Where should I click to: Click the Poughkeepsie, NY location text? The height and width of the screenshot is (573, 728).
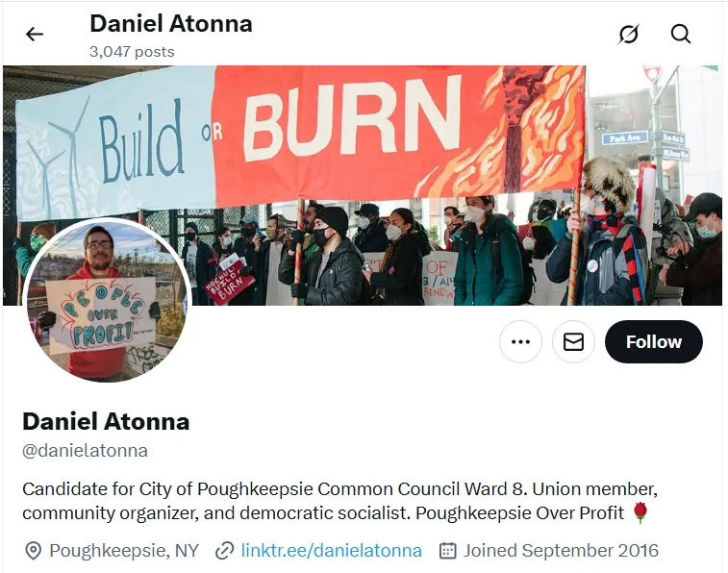click(124, 551)
